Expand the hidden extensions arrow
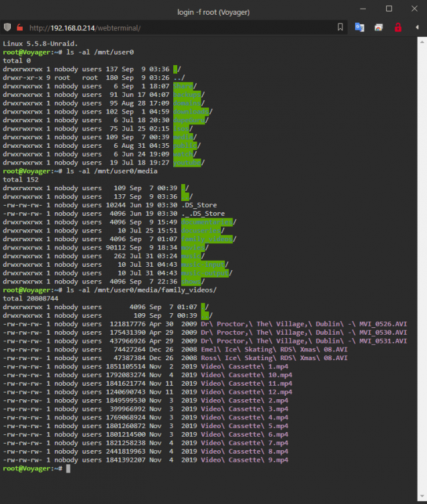Screen dimensions: 427x504 [x=417, y=28]
